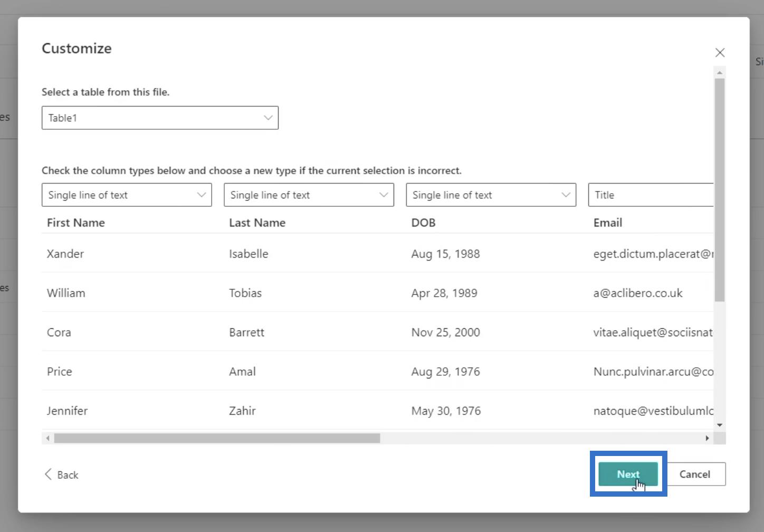
Task: Open Last Name column type dropdown
Action: pyautogui.click(x=309, y=195)
